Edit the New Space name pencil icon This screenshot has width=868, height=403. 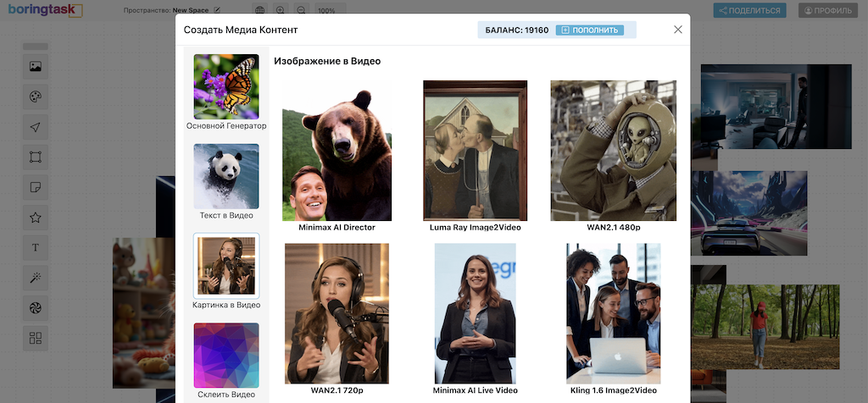[x=218, y=10]
